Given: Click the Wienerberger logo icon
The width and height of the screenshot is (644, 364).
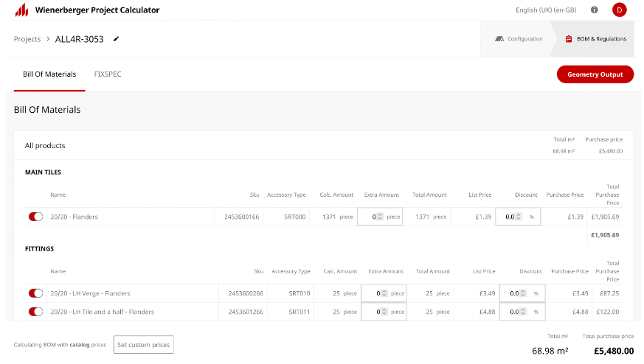Looking at the screenshot, I should 22,10.
